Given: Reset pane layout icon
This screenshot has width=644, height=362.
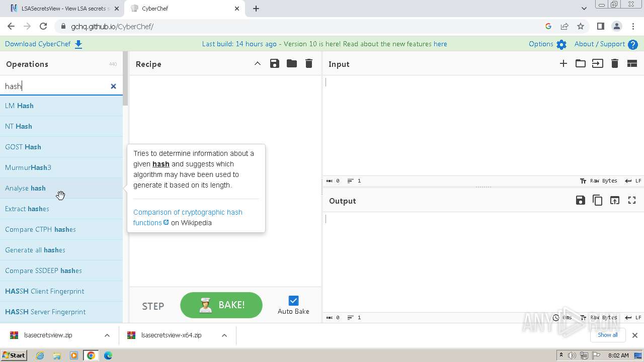Looking at the screenshot, I should pos(632,63).
